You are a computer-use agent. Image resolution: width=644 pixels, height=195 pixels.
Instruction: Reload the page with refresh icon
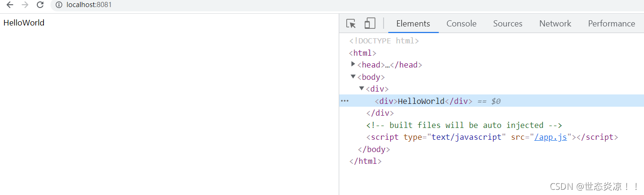(40, 5)
